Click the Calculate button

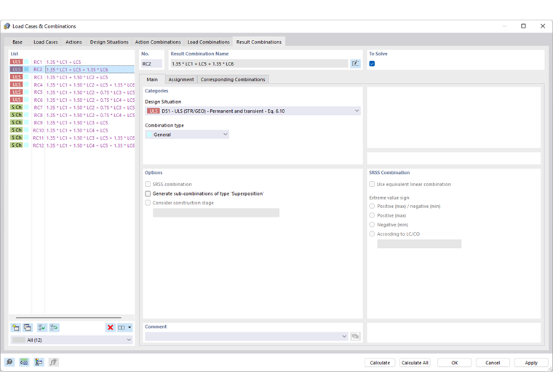click(380, 362)
